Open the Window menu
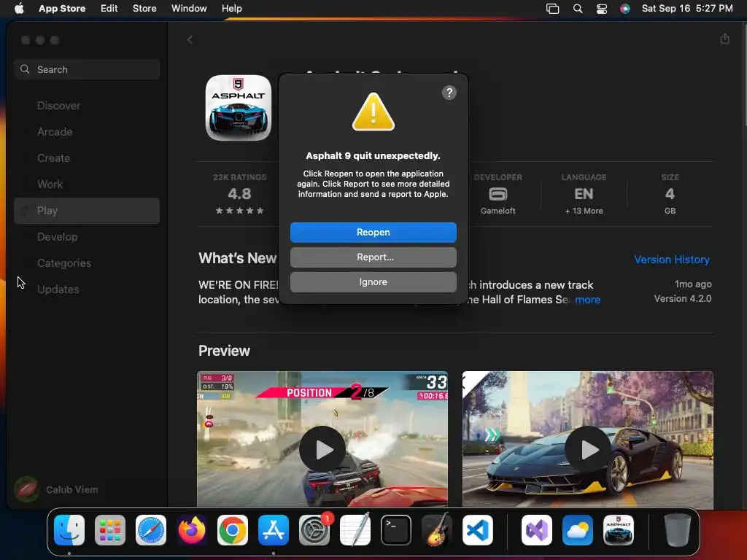The height and width of the screenshot is (560, 747). [x=189, y=9]
